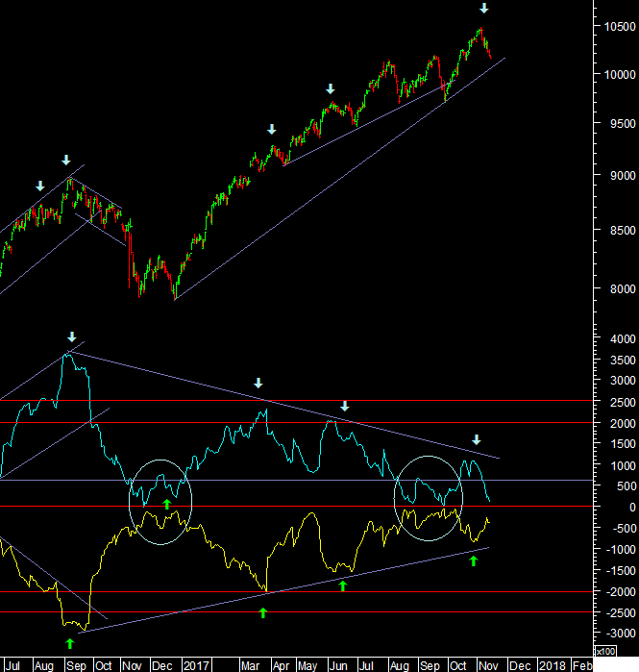Screen dimensions: 639x672
Task: Select the circle annotation around September 2017 indicators
Action: point(429,498)
